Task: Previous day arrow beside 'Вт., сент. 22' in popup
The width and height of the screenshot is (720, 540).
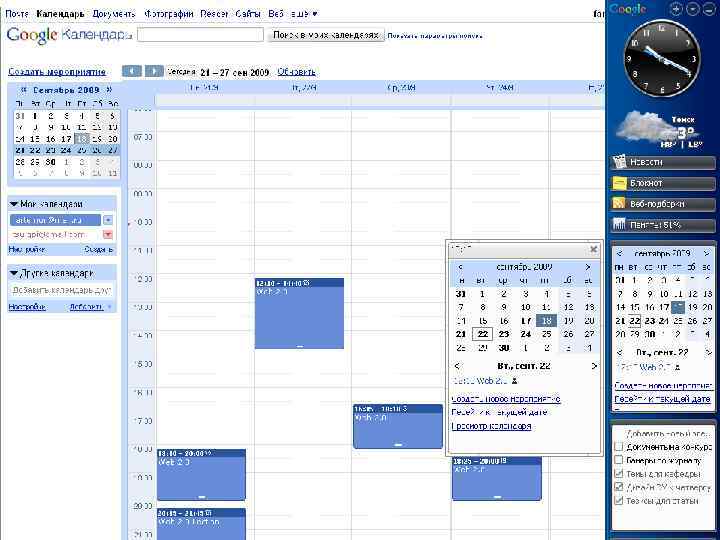Action: pos(457,366)
